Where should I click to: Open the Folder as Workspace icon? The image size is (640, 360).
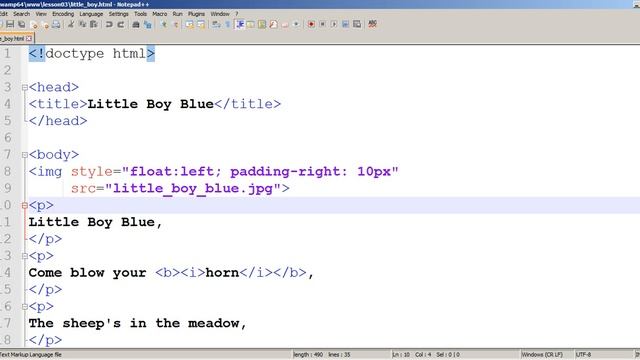285,24
